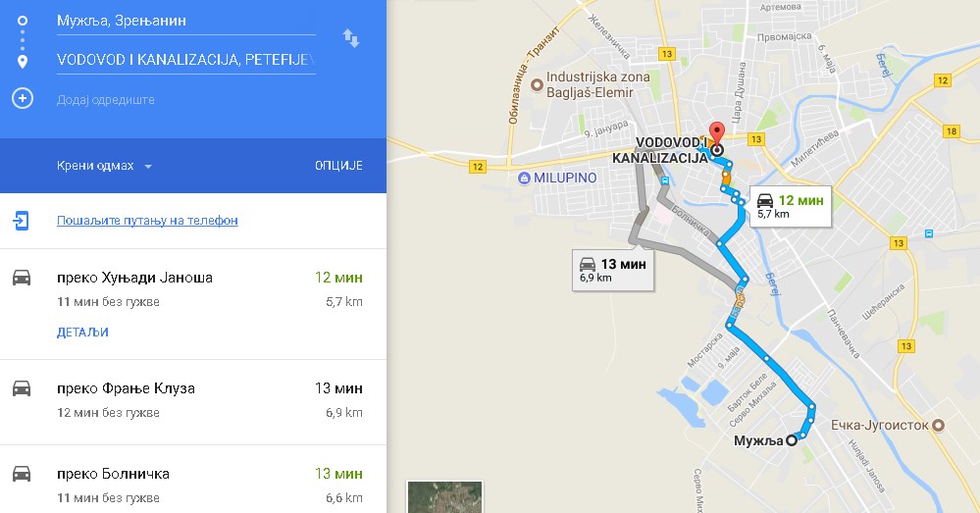Expand ДЕТАЉИ for the Хуњади Јаноша route
Screen dimensions: 980x513
82,333
